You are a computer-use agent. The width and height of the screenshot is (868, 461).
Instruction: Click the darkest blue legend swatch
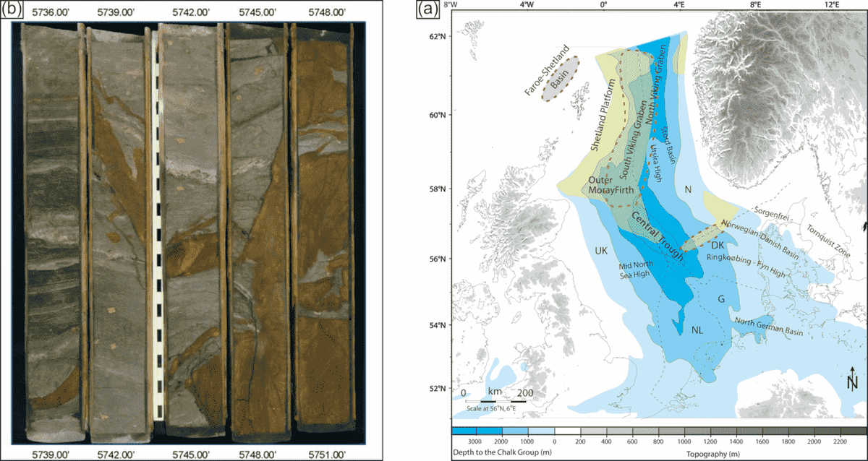click(x=464, y=429)
